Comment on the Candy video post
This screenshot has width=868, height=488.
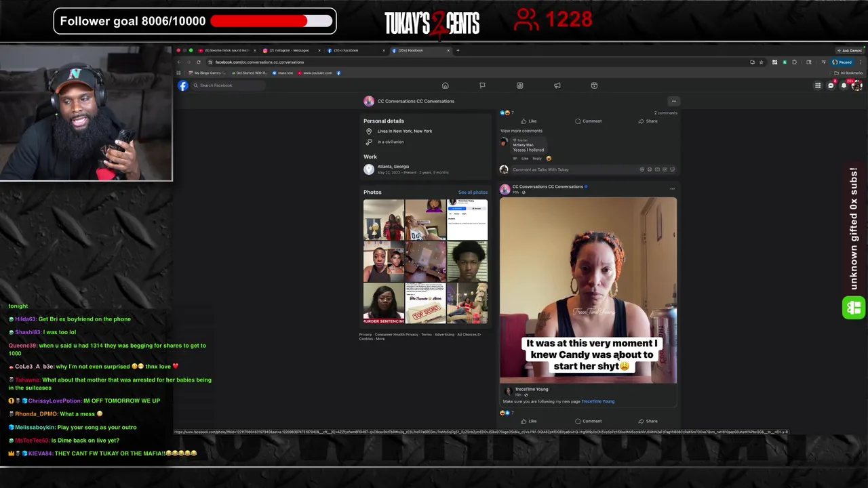click(588, 422)
